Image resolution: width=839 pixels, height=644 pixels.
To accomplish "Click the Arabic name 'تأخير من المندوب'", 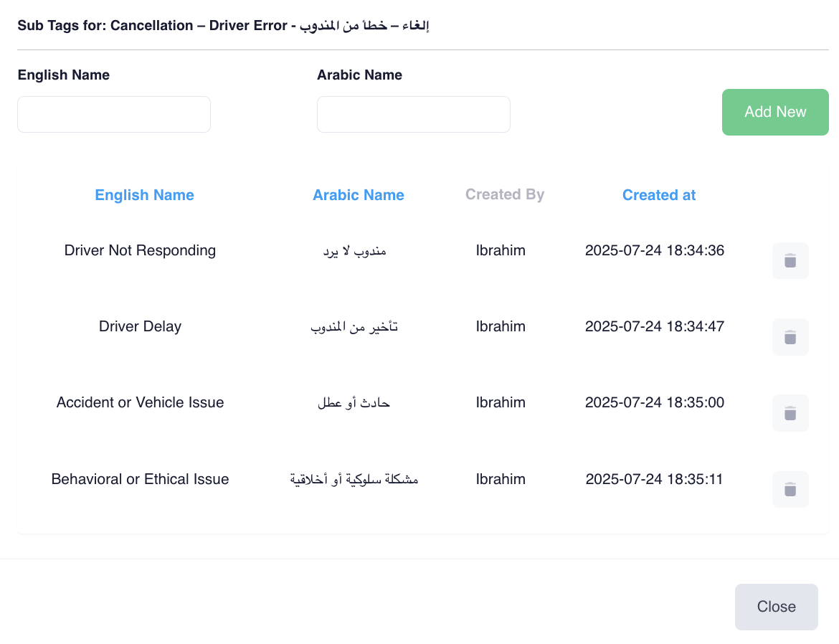I will 354,326.
